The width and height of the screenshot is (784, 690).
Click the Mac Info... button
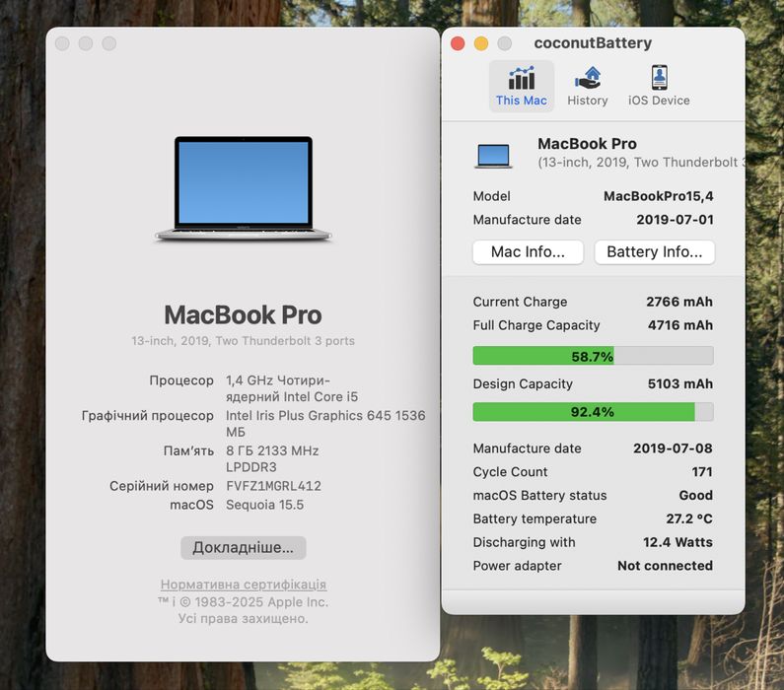528,251
